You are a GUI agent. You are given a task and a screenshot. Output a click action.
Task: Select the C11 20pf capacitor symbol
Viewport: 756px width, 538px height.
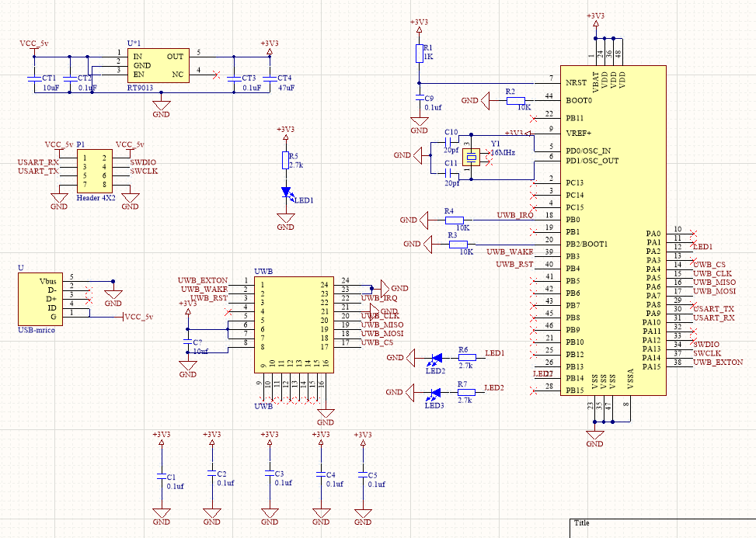tap(448, 173)
